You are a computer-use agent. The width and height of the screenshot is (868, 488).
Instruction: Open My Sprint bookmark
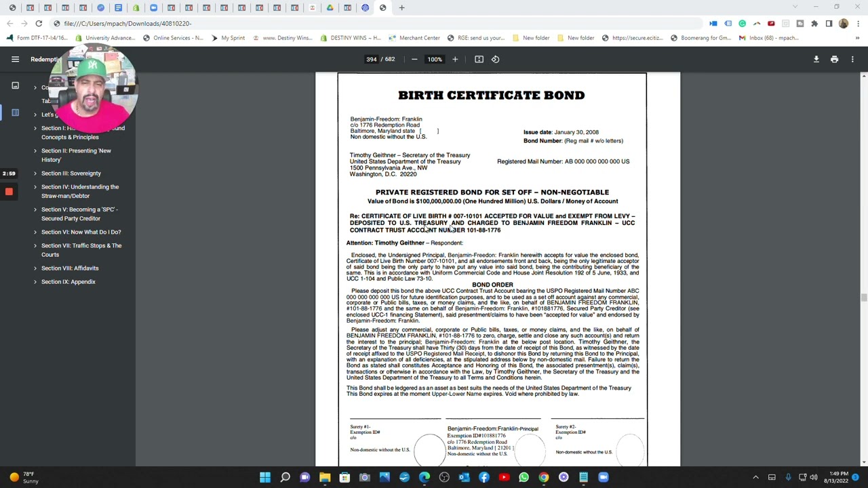point(228,38)
